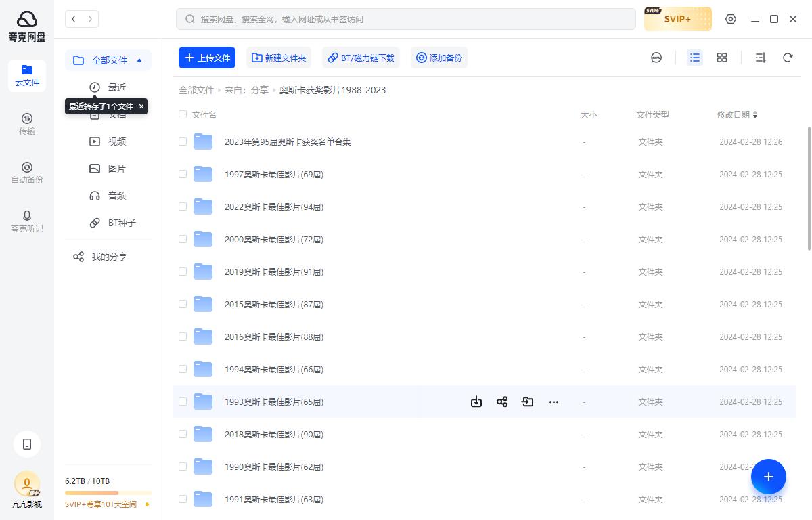
Task: Check the 2023年第95届奥斯卡获奖名单合集 checkbox
Action: pyautogui.click(x=183, y=142)
